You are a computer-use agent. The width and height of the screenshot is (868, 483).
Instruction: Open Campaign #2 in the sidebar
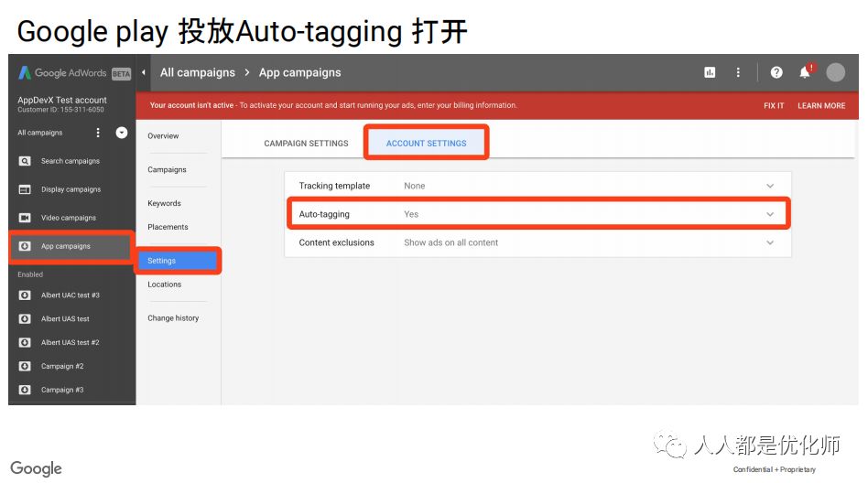coord(62,366)
